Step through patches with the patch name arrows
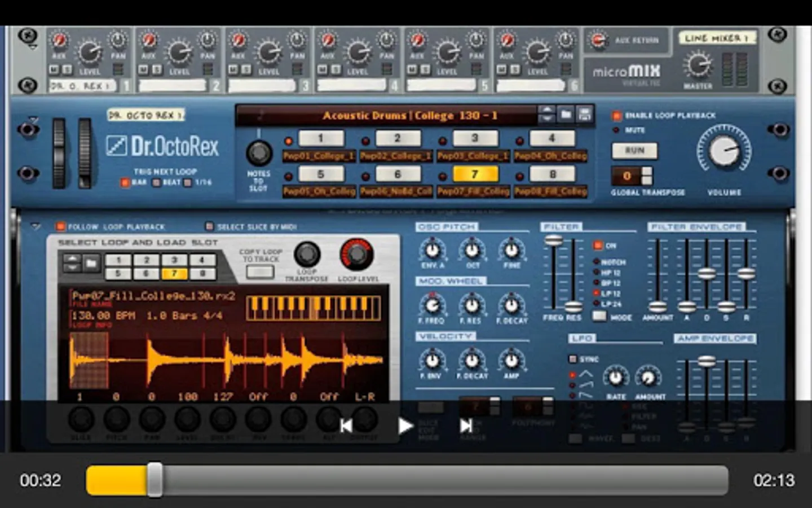 pos(546,115)
